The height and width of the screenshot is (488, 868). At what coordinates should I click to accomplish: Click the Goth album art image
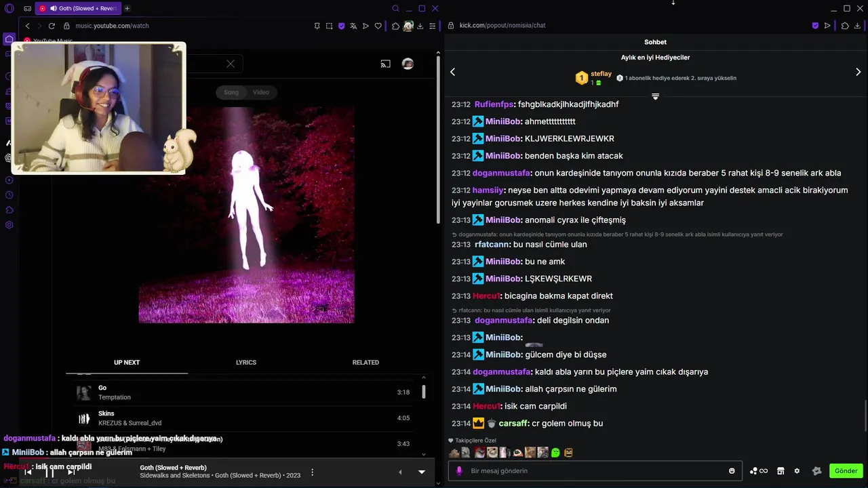pyautogui.click(x=246, y=215)
